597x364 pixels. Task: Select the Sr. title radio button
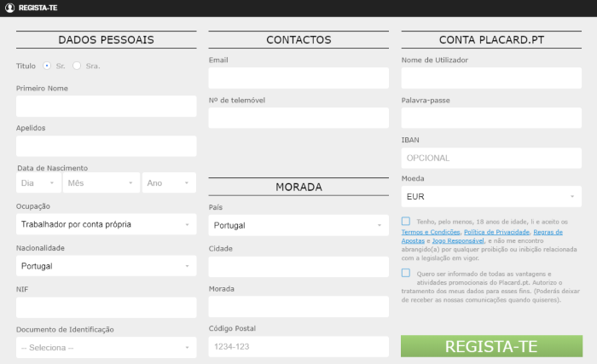pos(46,66)
